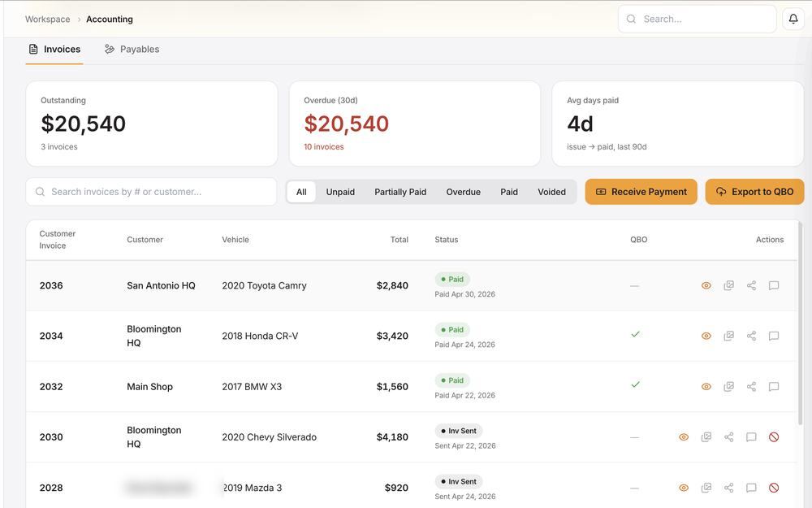
Task: Open comments for invoice 2030
Action: [751, 437]
